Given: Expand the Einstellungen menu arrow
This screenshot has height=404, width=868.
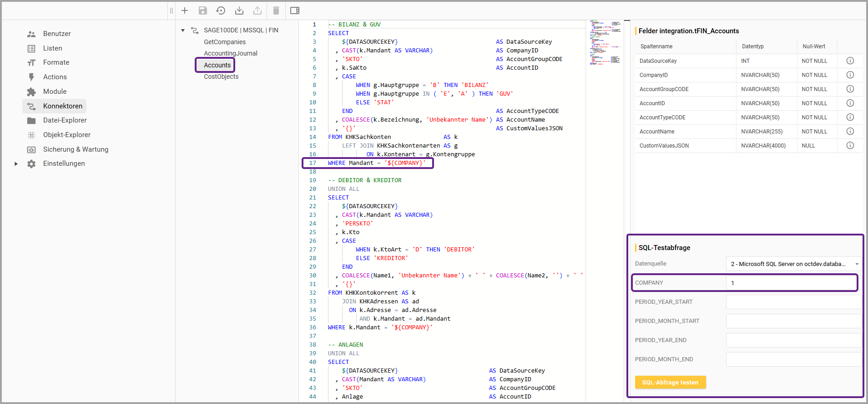Looking at the screenshot, I should 16,164.
